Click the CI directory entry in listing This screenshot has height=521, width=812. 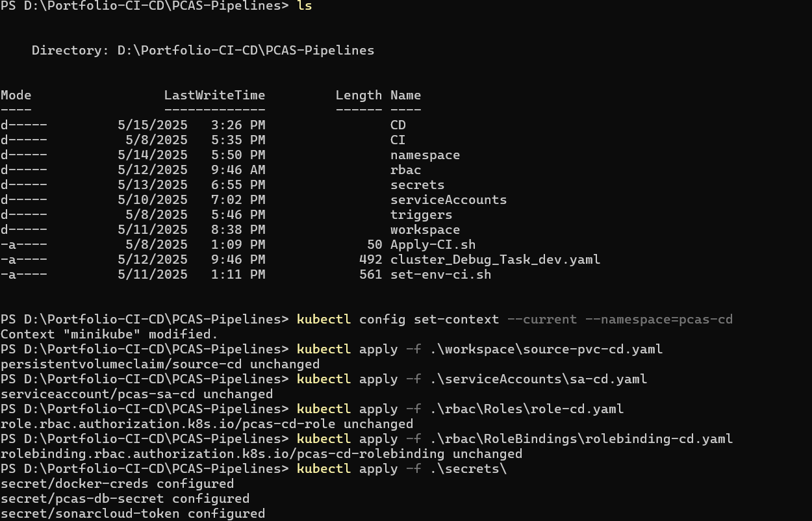pyautogui.click(x=398, y=140)
